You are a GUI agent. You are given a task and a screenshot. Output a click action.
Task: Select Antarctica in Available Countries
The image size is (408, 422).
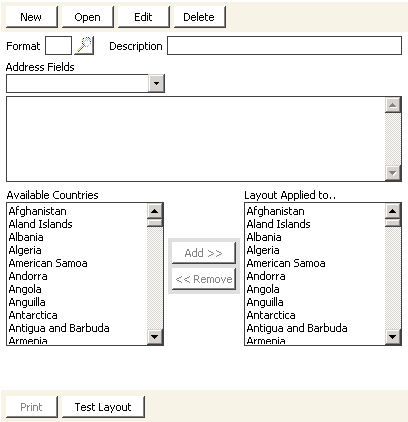click(77, 315)
